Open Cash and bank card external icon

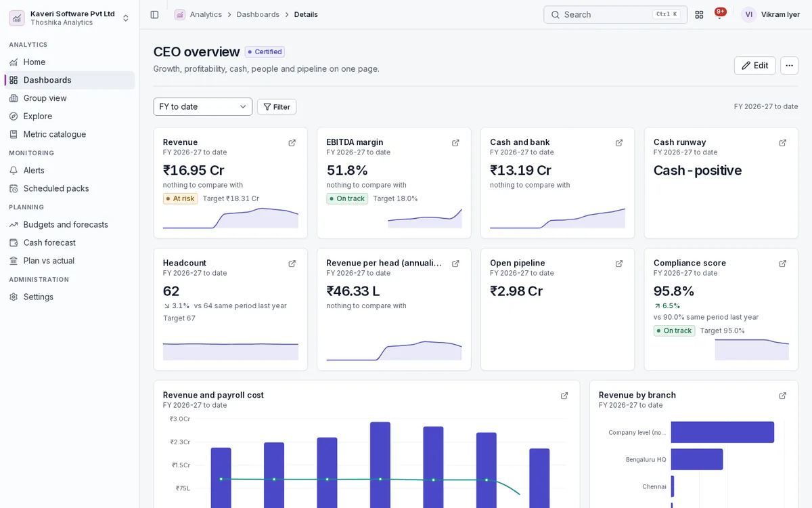tap(619, 143)
